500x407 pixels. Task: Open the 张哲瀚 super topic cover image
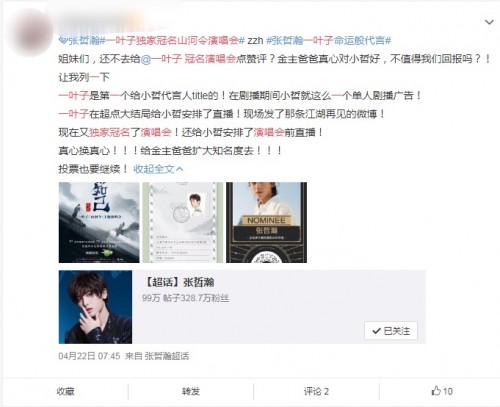pyautogui.click(x=95, y=307)
